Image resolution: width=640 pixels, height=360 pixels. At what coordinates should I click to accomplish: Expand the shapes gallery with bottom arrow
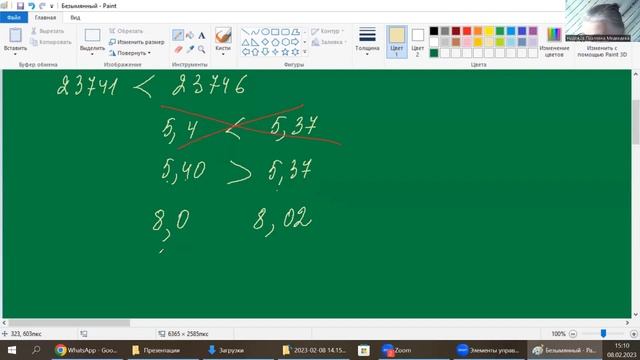click(304, 52)
